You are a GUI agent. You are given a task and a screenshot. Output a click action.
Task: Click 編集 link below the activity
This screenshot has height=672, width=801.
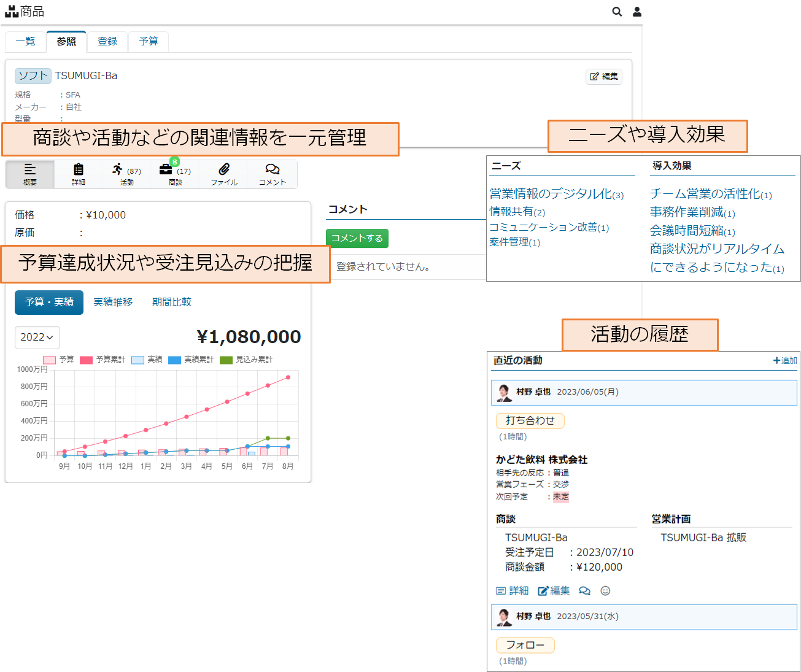(x=554, y=591)
